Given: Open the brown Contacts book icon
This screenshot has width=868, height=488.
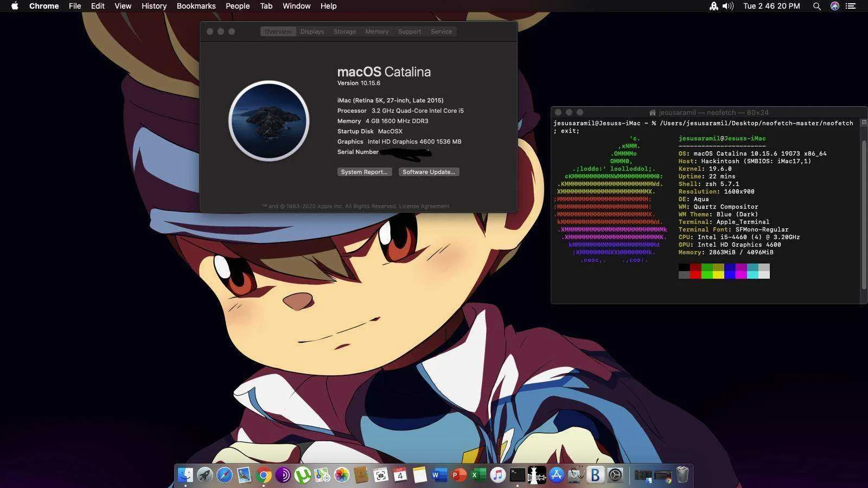Looking at the screenshot, I should (361, 475).
